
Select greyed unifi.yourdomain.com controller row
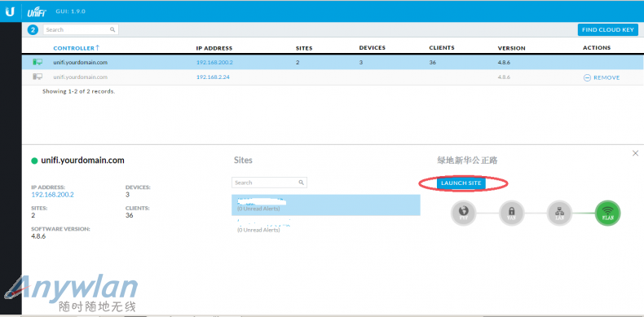[333, 77]
